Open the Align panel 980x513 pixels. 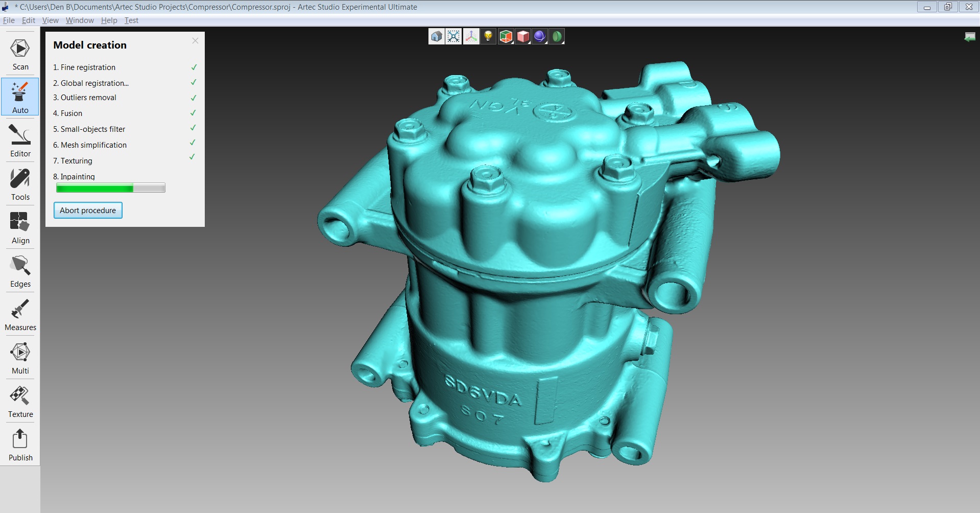20,228
